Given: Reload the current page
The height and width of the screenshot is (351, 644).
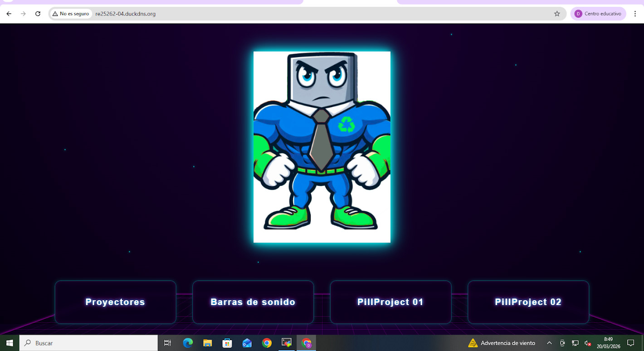Looking at the screenshot, I should tap(38, 14).
